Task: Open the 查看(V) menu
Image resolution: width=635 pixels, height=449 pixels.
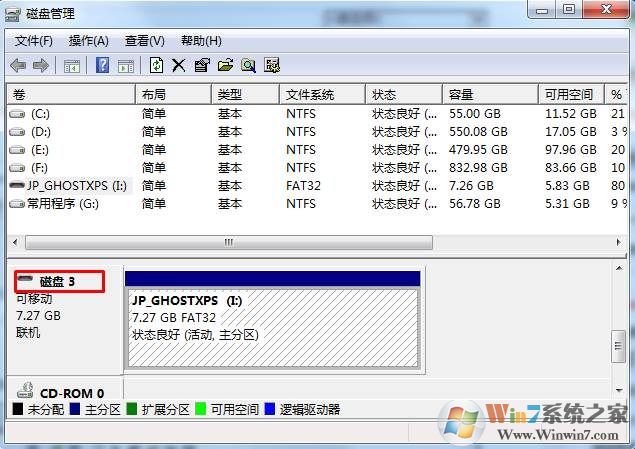Action: [x=145, y=41]
